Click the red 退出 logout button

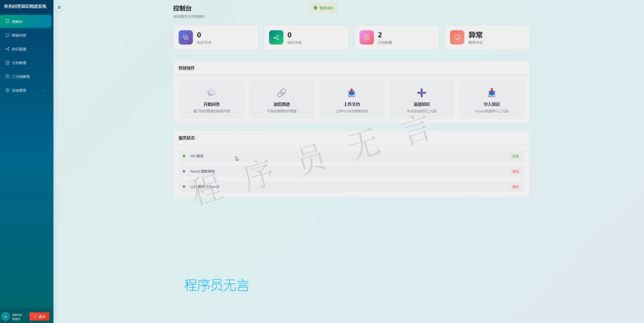39,316
